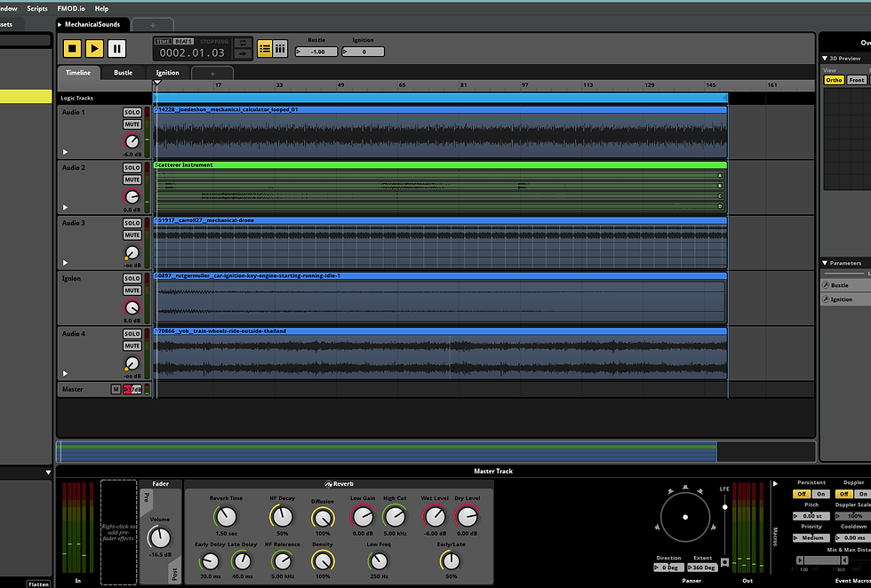Switch to list track view icon
The image size is (871, 588).
(265, 49)
